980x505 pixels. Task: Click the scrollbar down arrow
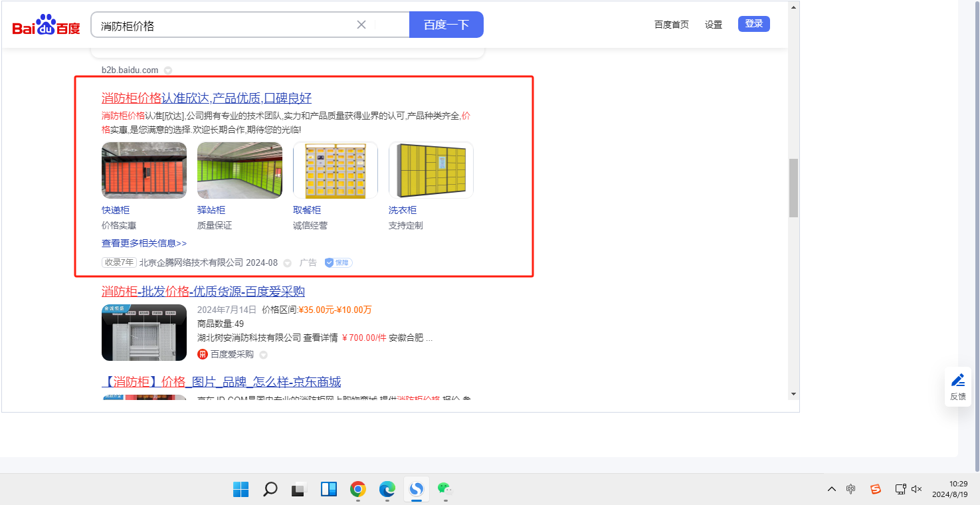click(x=793, y=394)
